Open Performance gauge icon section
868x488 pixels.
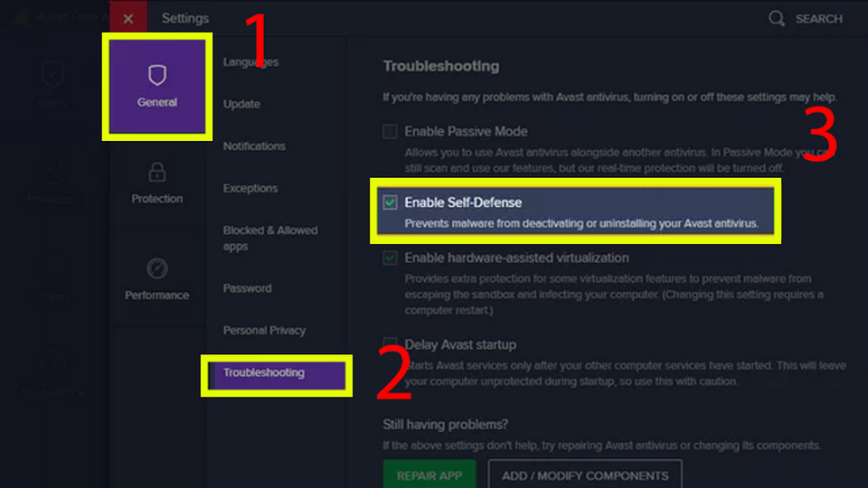(157, 268)
